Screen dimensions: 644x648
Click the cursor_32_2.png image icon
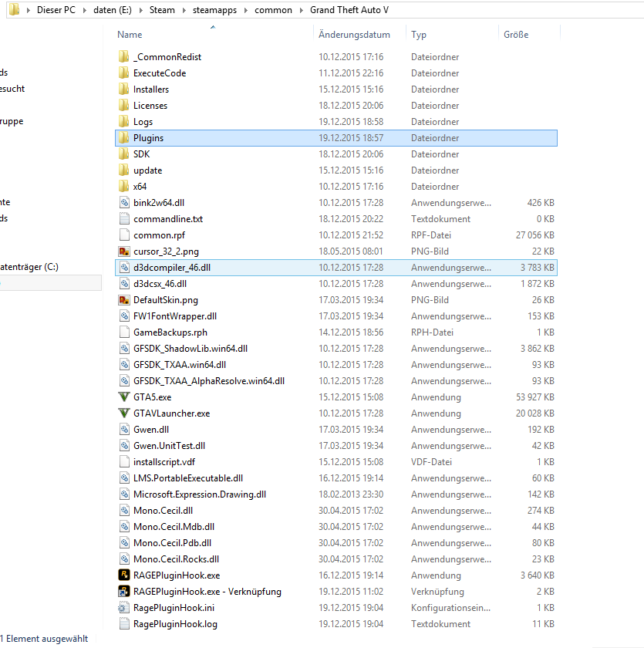coord(124,251)
